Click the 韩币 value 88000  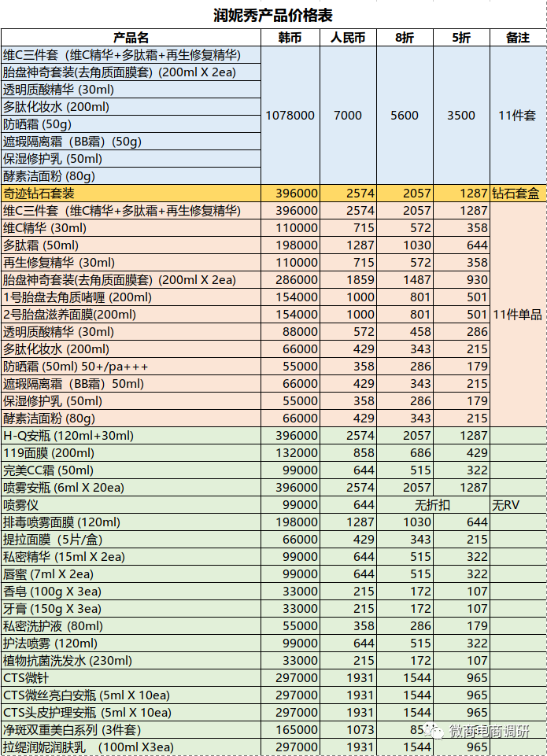(x=290, y=332)
